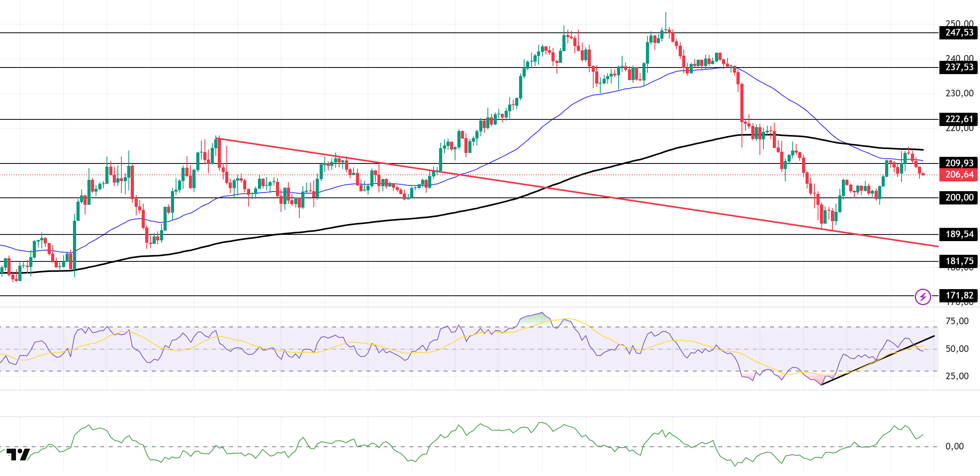Select the 237,53 price level label
980x476 pixels.
959,67
